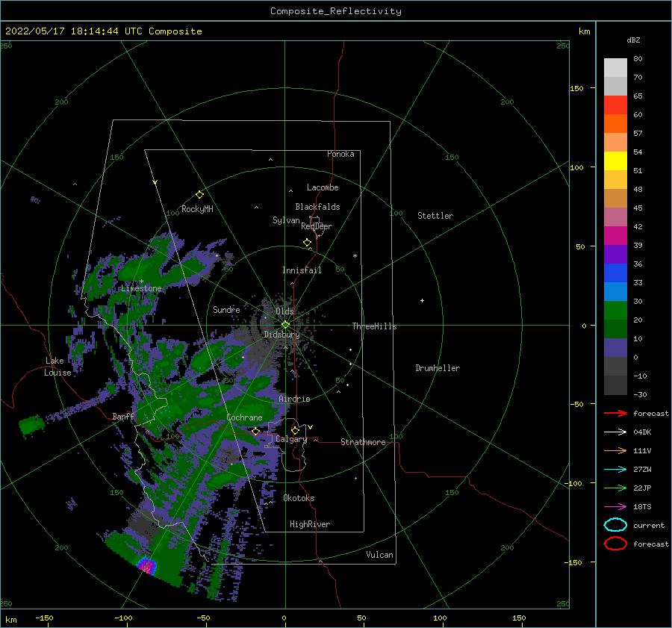Screen dimensions: 672x628
Task: Click the Calgary city label
Action: pyautogui.click(x=291, y=439)
